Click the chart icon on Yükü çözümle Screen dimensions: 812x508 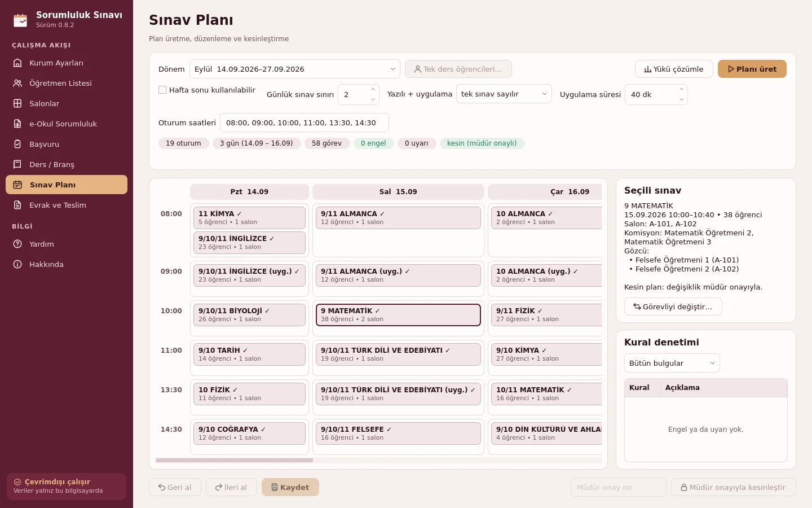[648, 69]
